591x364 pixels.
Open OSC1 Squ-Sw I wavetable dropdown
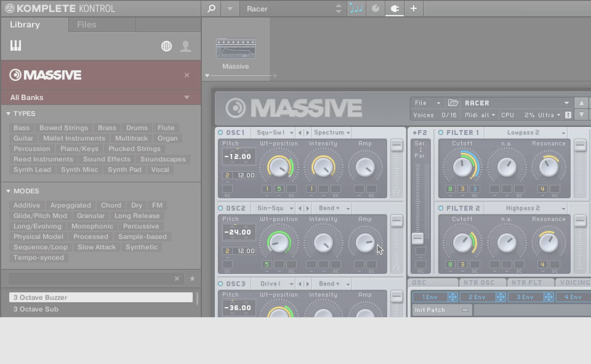273,133
